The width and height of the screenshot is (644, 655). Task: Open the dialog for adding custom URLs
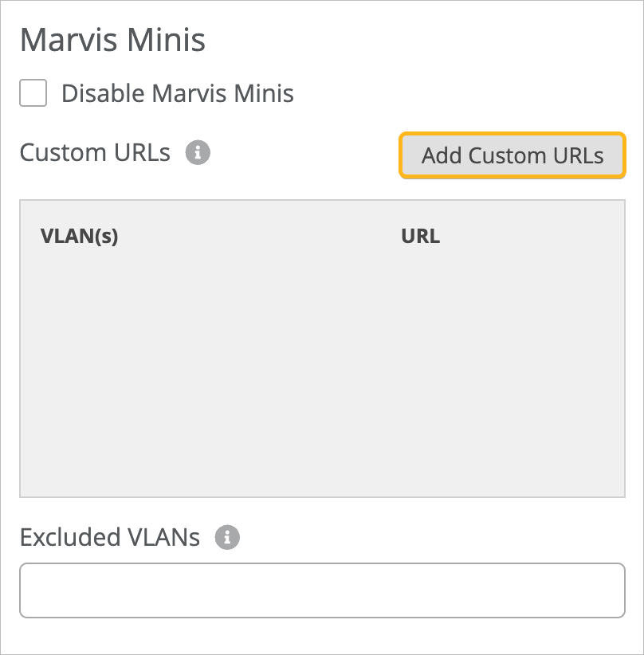click(512, 155)
